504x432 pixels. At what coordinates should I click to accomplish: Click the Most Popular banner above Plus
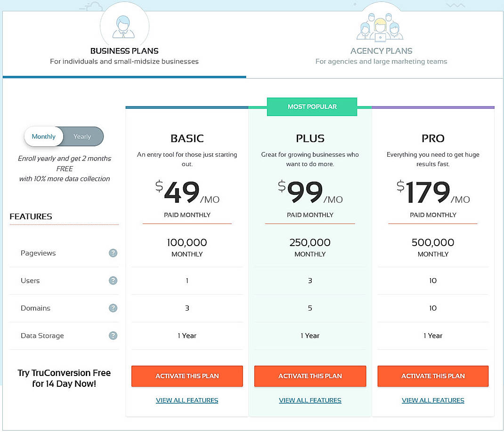point(312,106)
